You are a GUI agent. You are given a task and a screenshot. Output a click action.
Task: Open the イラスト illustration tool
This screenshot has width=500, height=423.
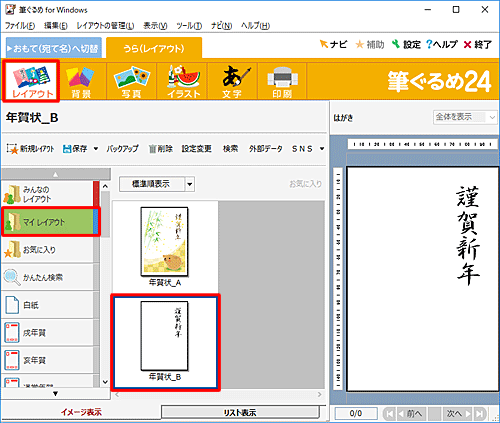(183, 81)
